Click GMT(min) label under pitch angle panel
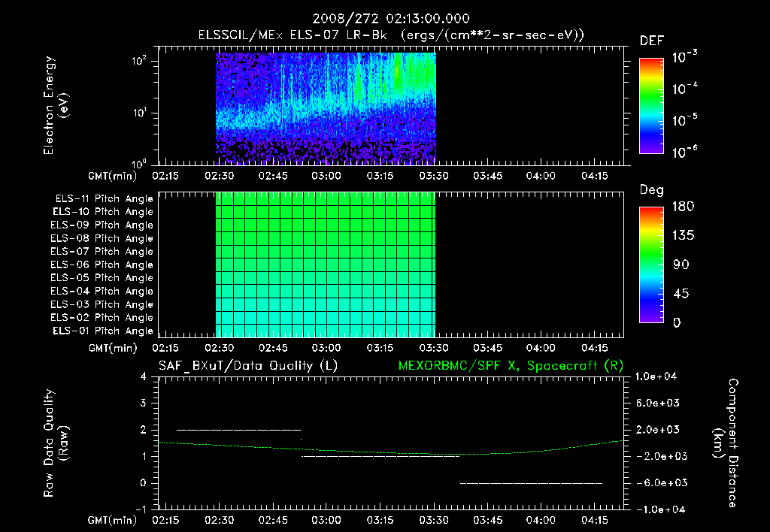The width and height of the screenshot is (770, 532). pyautogui.click(x=113, y=349)
